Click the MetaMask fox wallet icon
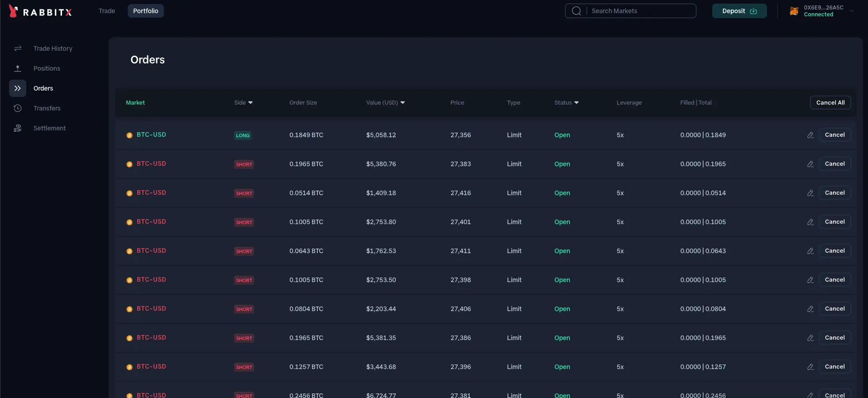Screen dimensions: 868x398 pyautogui.click(x=794, y=11)
